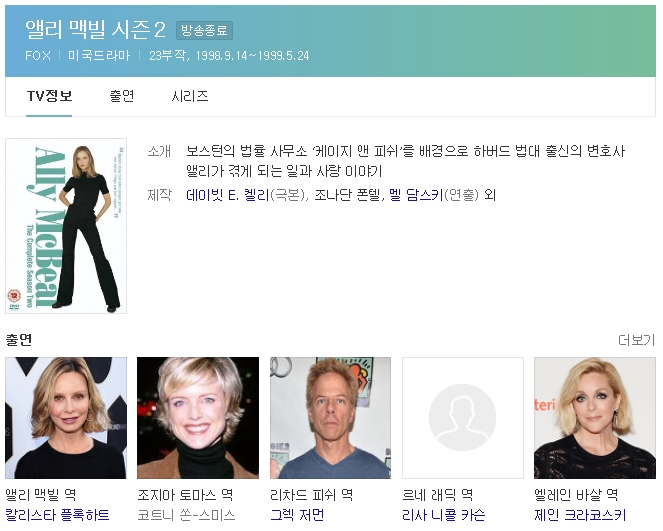Click the 멜 담스키 director link
The image size is (663, 531).
[415, 195]
